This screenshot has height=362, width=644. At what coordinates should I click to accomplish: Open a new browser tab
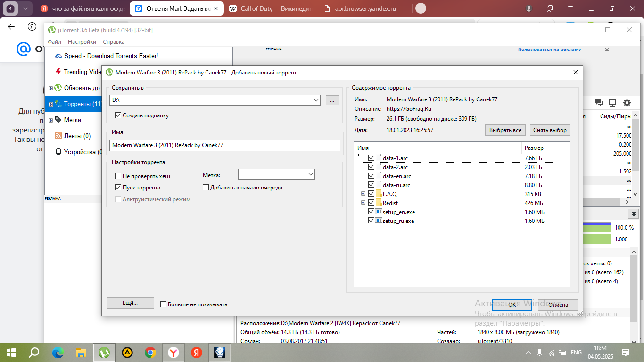click(x=421, y=8)
